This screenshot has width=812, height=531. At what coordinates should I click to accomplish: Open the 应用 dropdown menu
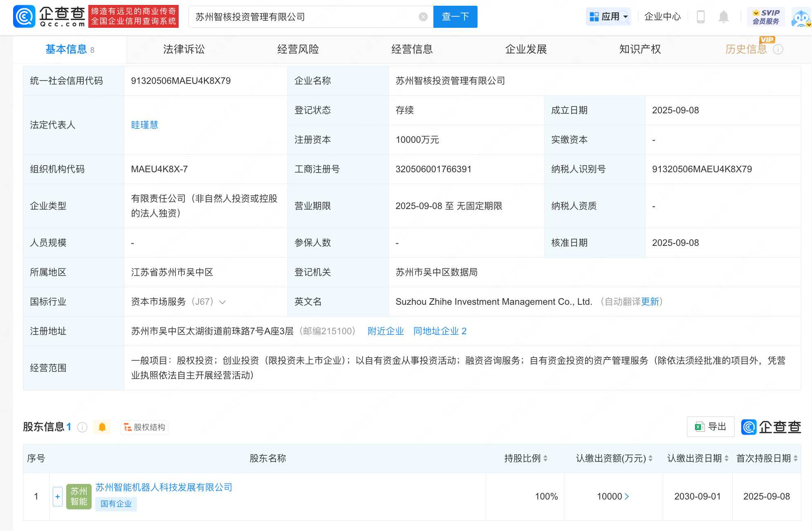(x=608, y=17)
